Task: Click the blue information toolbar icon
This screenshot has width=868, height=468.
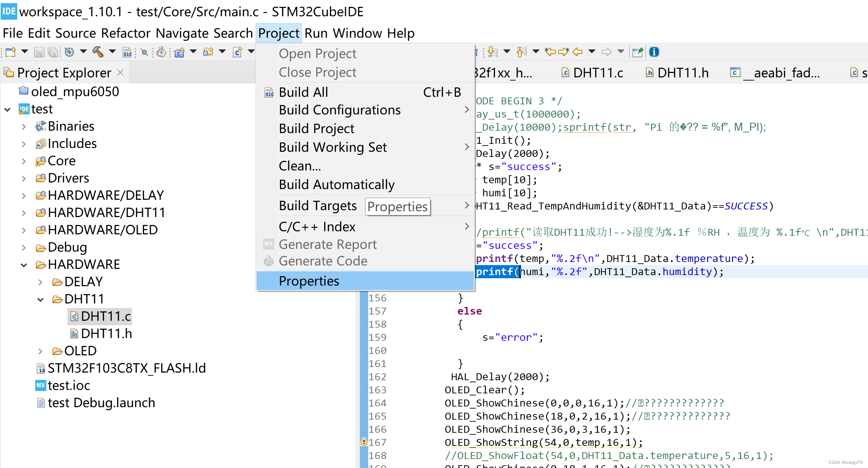Action: [x=654, y=52]
